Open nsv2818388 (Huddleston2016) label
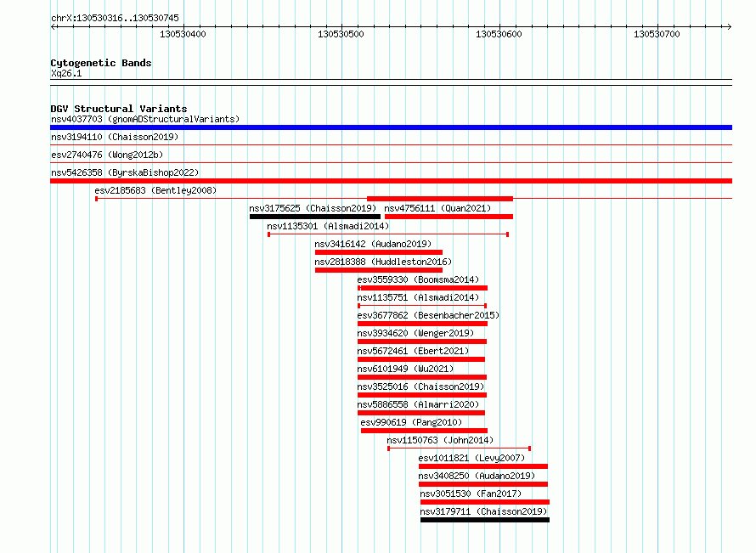 (383, 262)
